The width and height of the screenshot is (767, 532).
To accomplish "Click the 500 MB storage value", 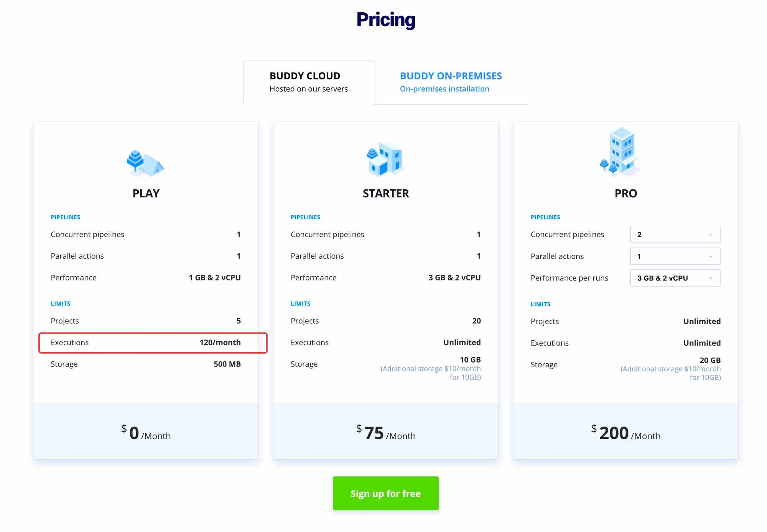I will coord(227,364).
